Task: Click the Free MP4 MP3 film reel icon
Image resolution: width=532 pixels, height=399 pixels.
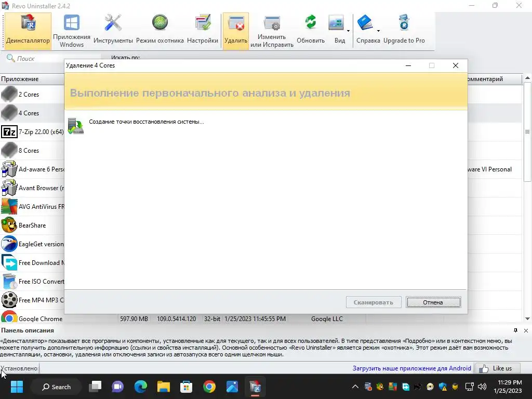Action: click(9, 300)
